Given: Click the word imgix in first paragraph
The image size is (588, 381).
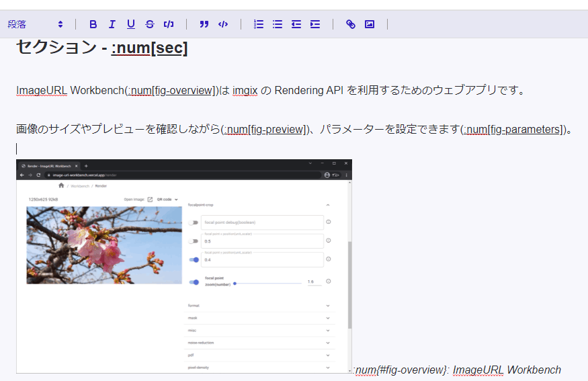Looking at the screenshot, I should (245, 90).
